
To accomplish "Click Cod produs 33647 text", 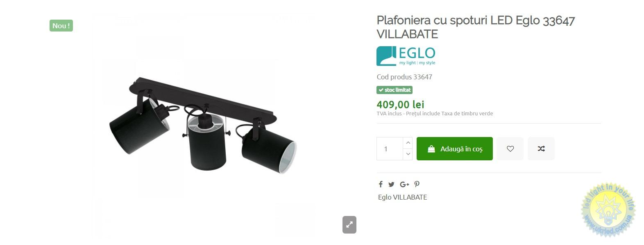I will tap(404, 77).
